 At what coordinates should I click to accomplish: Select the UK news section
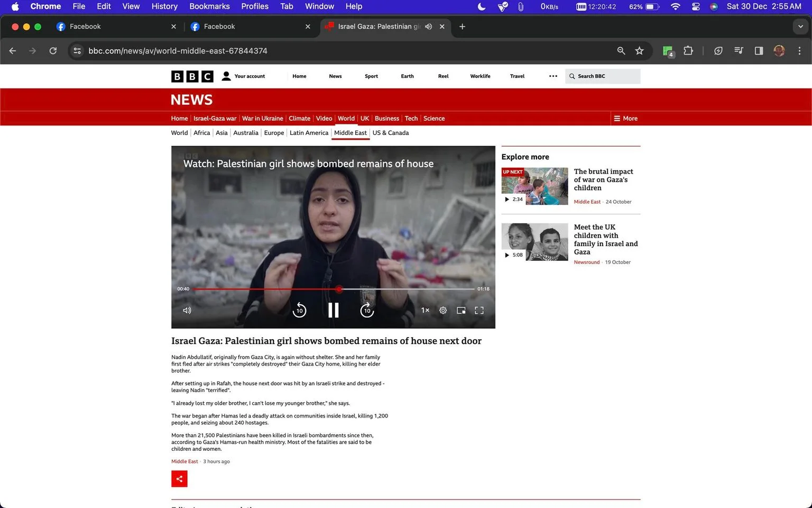point(365,119)
